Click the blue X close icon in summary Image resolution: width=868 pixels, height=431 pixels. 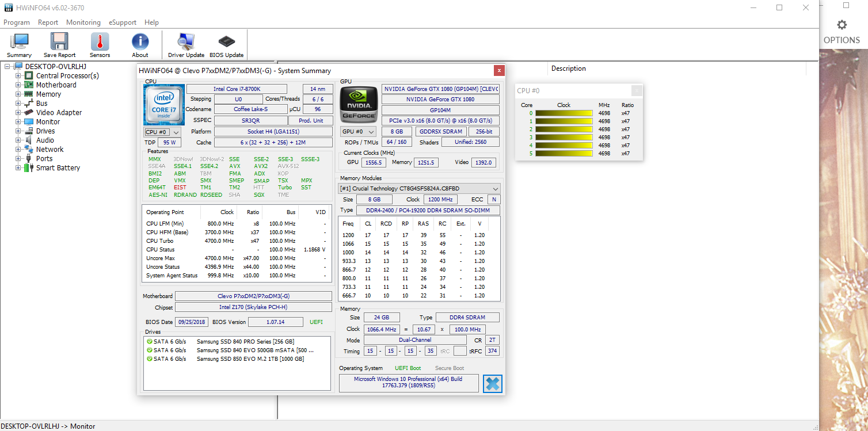pyautogui.click(x=492, y=383)
